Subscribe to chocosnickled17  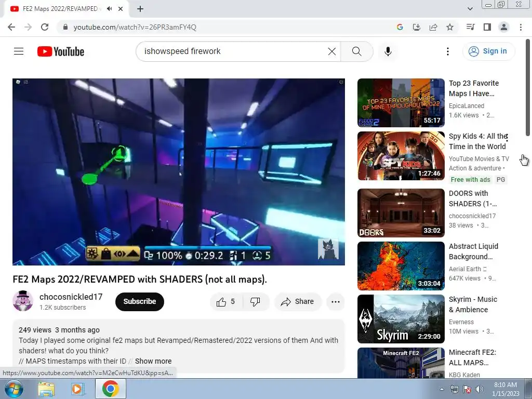[x=139, y=302]
